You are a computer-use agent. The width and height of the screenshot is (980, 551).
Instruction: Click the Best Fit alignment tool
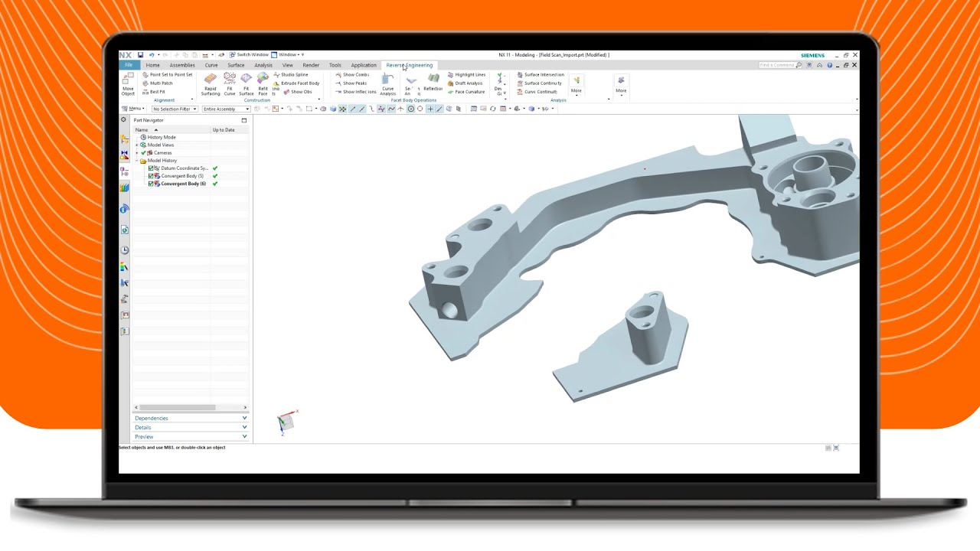pos(153,92)
